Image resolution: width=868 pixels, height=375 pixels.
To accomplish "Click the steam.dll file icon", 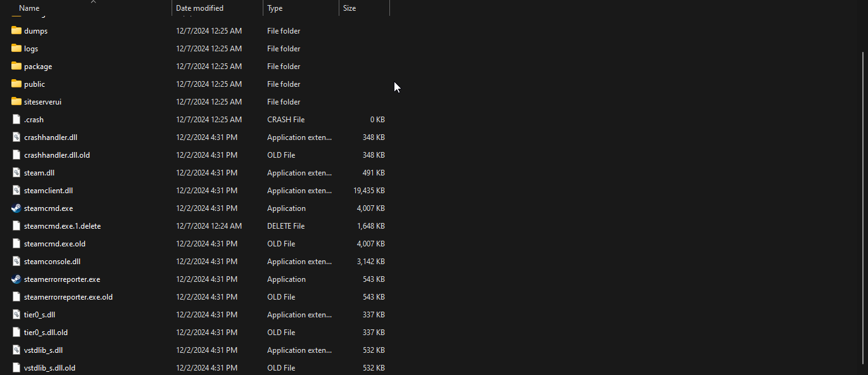I will tap(16, 172).
